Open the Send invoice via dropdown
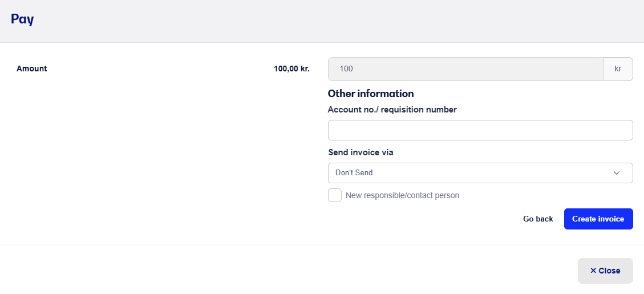644x294 pixels. click(480, 173)
